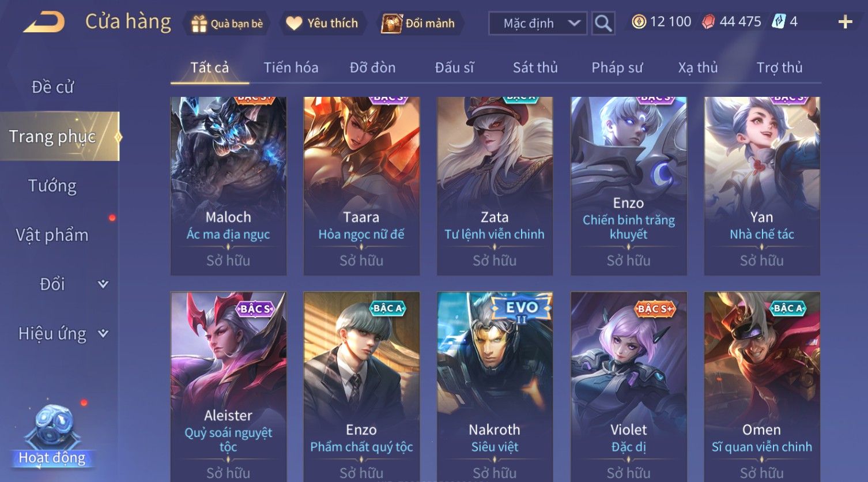Image resolution: width=868 pixels, height=482 pixels.
Task: Select Maloch Ác ma địa ngục skin card
Action: point(228,186)
